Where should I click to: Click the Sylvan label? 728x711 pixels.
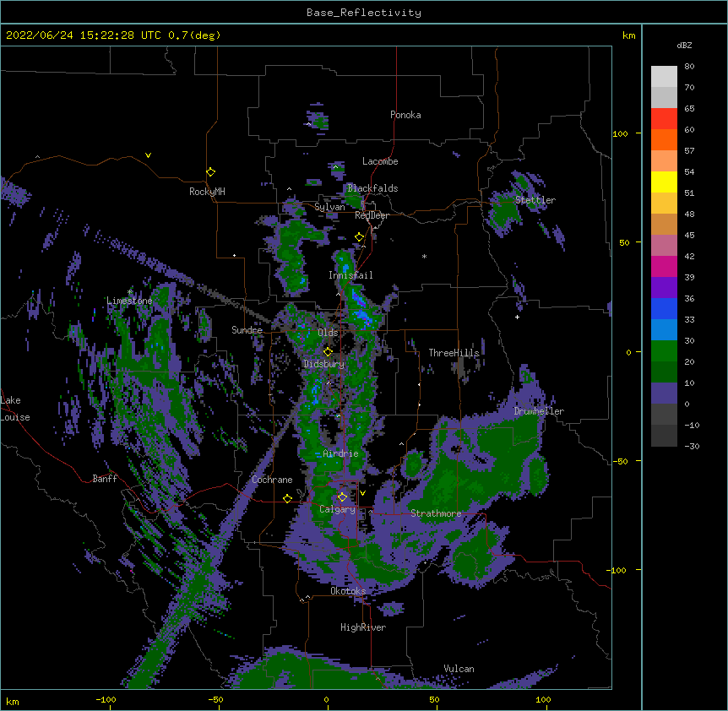tap(329, 207)
